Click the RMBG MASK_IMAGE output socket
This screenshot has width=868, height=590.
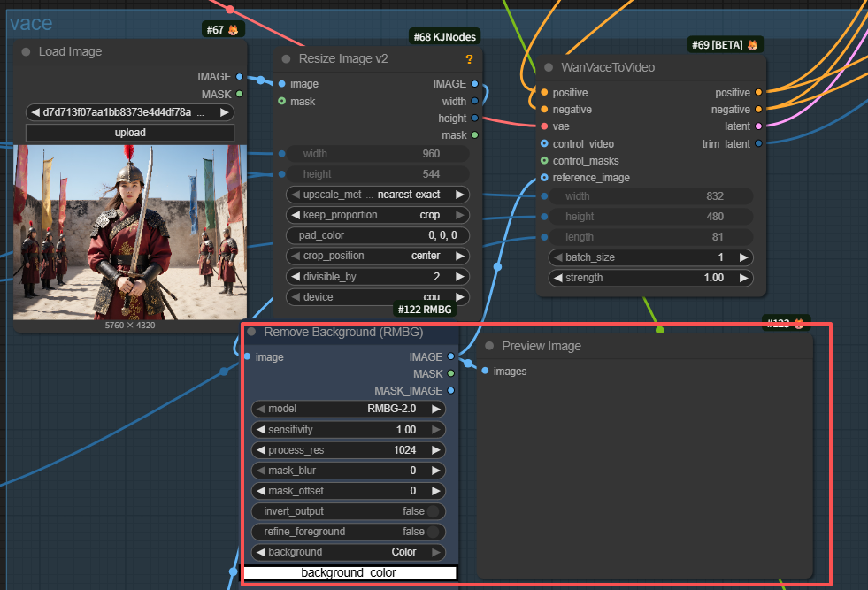pyautogui.click(x=450, y=391)
